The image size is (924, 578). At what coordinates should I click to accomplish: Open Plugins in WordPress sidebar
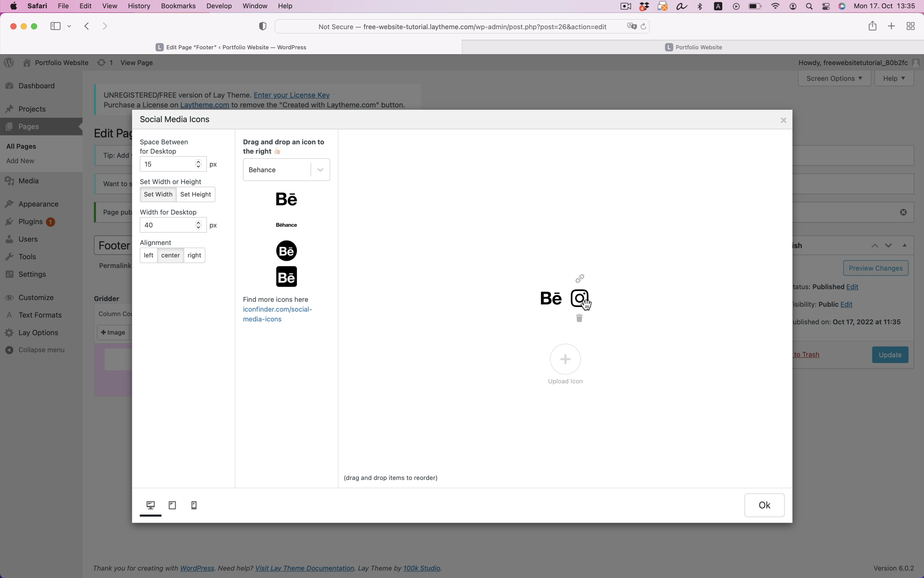[x=30, y=222]
